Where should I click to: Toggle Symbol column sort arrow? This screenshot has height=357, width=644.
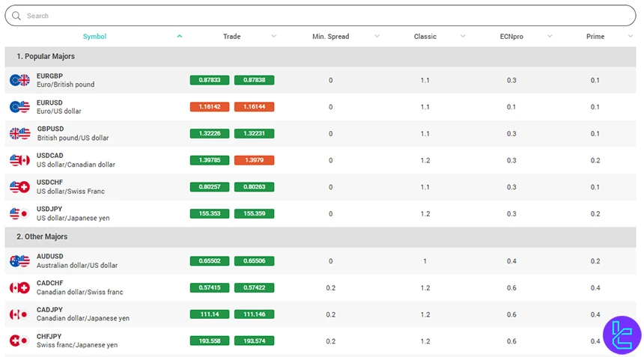coord(179,37)
